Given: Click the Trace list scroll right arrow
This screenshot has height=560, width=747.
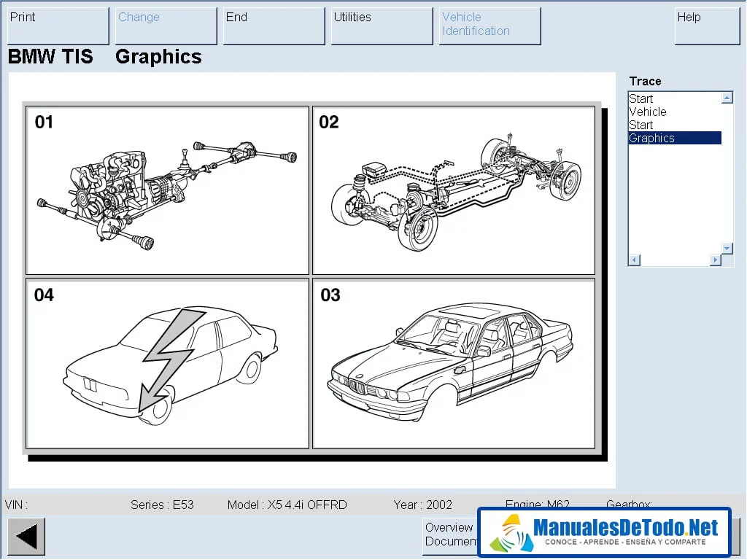Looking at the screenshot, I should pos(715,260).
